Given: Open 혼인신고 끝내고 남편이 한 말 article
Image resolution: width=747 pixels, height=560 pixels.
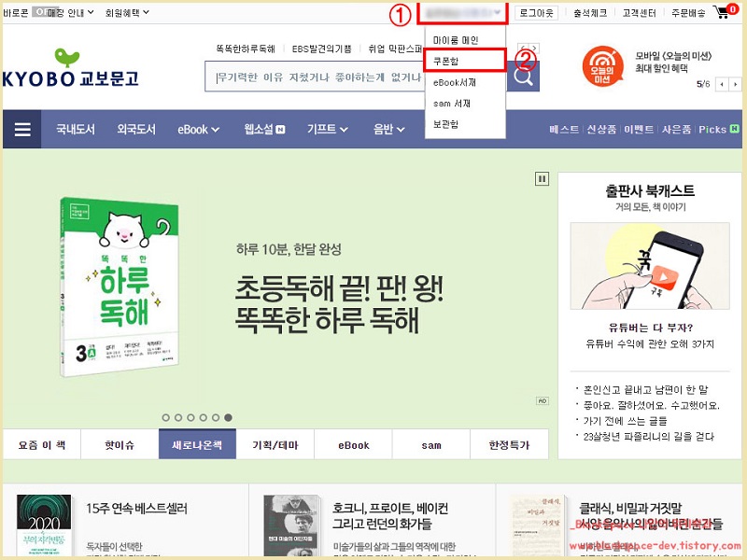Looking at the screenshot, I should [645, 390].
